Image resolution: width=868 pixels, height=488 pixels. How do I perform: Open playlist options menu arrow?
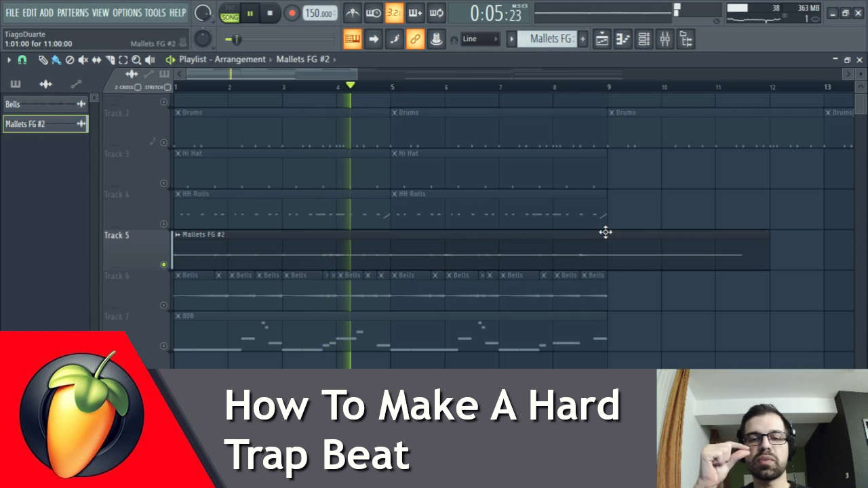click(x=9, y=60)
